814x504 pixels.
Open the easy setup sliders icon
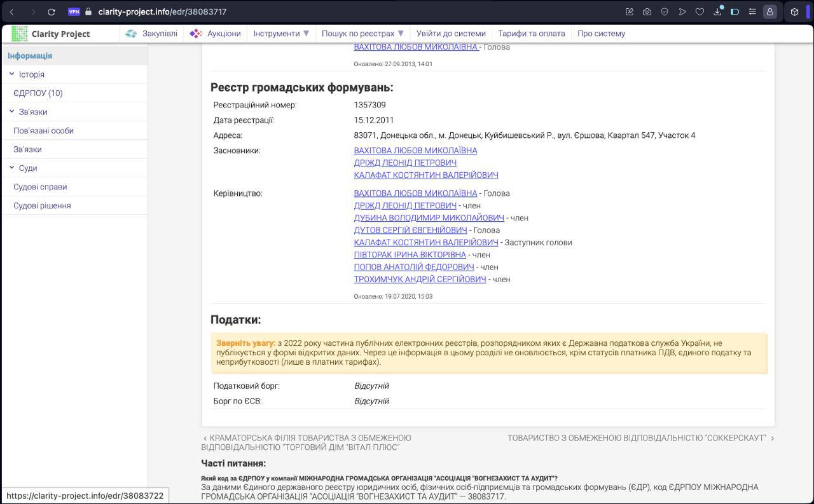click(x=752, y=11)
